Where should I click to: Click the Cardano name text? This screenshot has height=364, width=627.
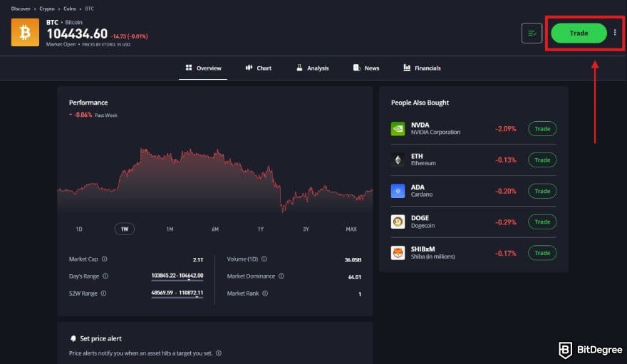tap(422, 194)
